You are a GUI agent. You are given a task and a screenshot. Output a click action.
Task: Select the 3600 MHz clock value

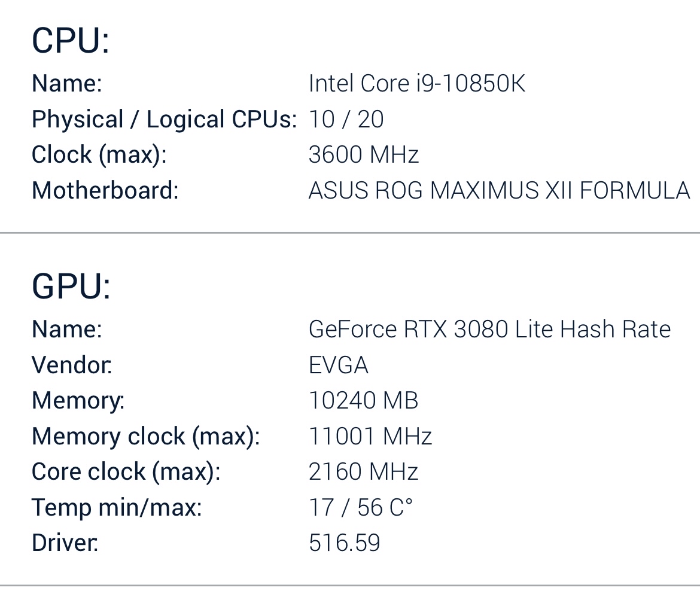[364, 155]
